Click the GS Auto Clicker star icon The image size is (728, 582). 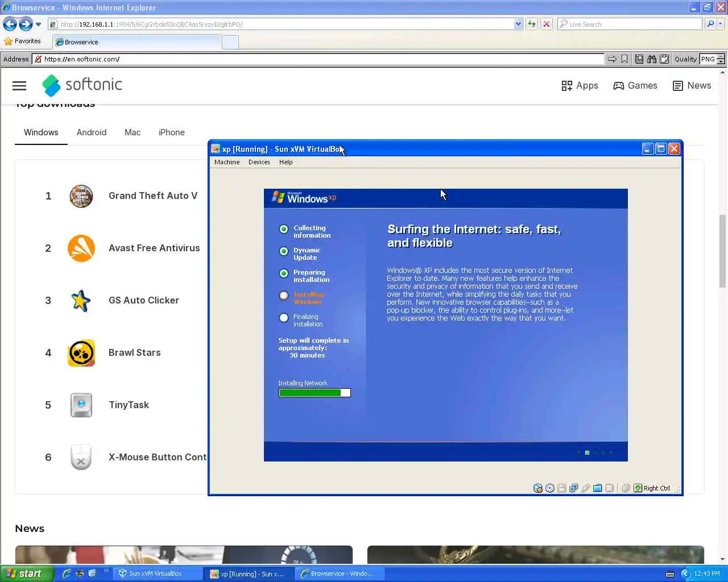(81, 301)
